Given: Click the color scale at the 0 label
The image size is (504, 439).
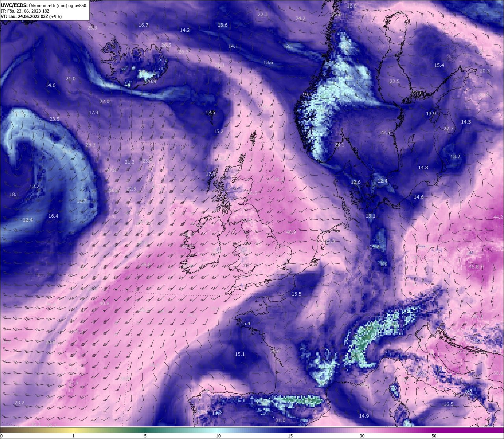Looking at the screenshot, I should point(2,436).
